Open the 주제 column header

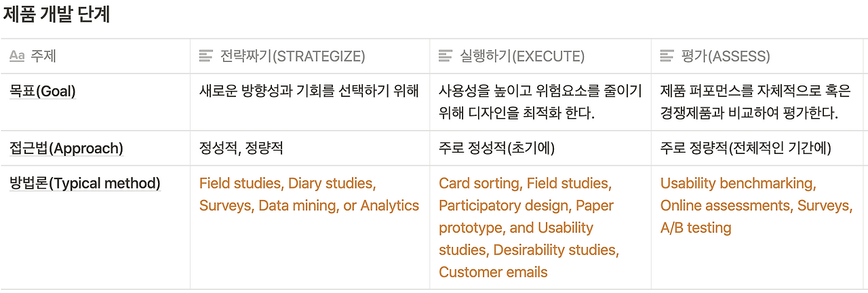tap(43, 56)
